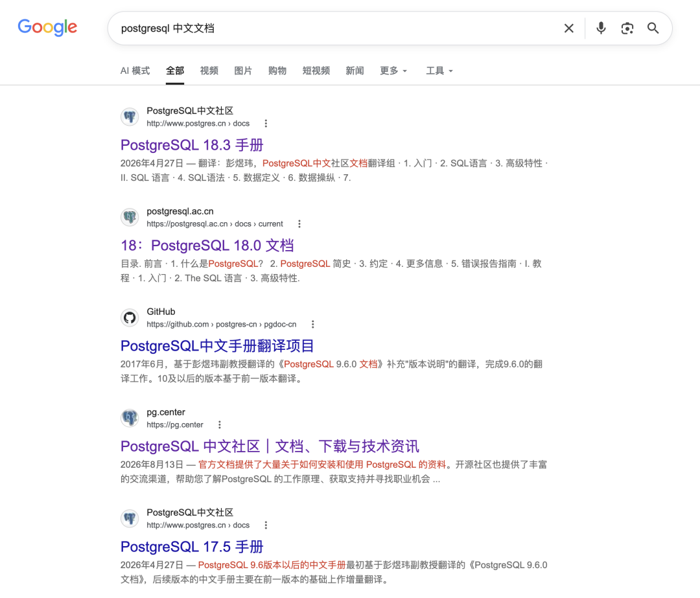700x598 pixels.
Task: Click URL 'https://github.com › postgres-cn › pgdoc-cn'
Action: pyautogui.click(x=222, y=324)
